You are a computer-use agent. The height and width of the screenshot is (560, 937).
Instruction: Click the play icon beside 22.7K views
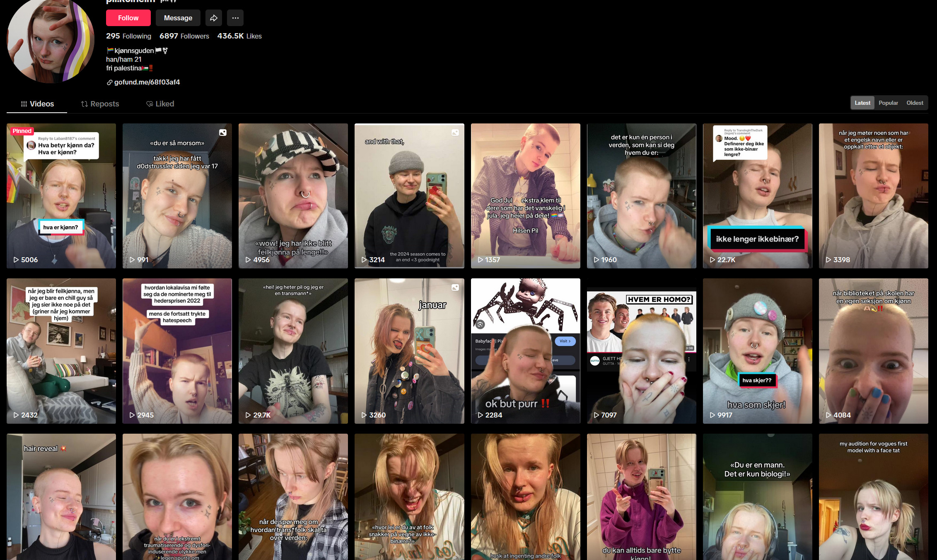[712, 260]
